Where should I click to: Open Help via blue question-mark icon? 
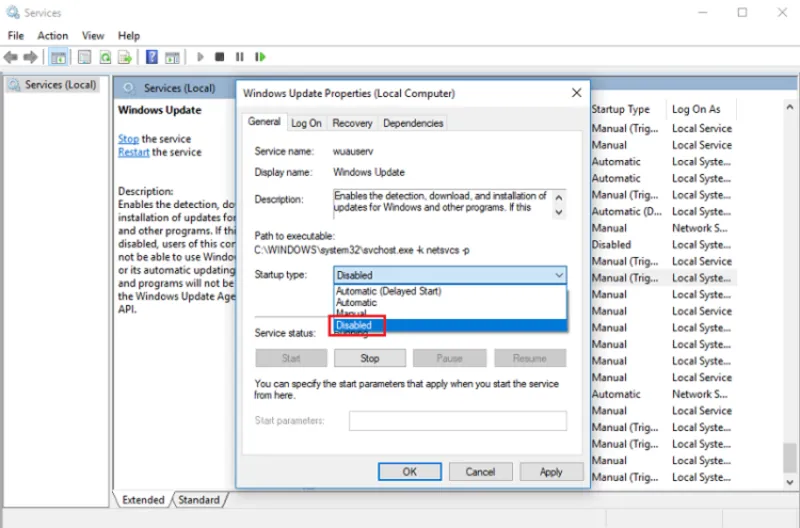(x=152, y=57)
